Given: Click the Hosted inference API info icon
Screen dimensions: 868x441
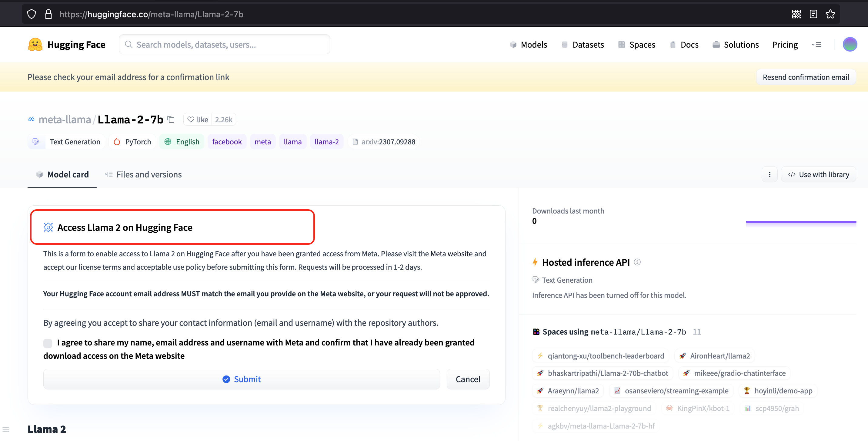Looking at the screenshot, I should tap(638, 262).
